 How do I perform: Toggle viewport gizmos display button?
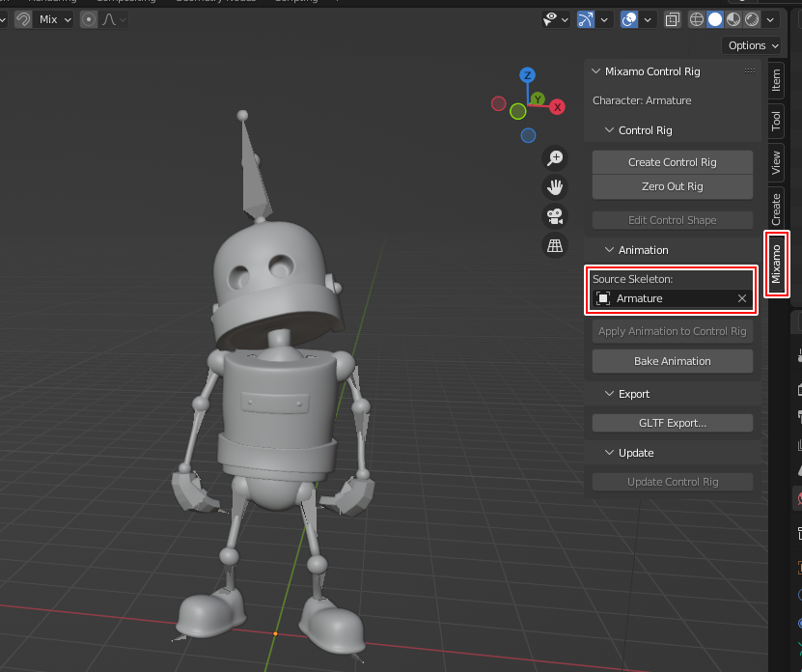586,19
